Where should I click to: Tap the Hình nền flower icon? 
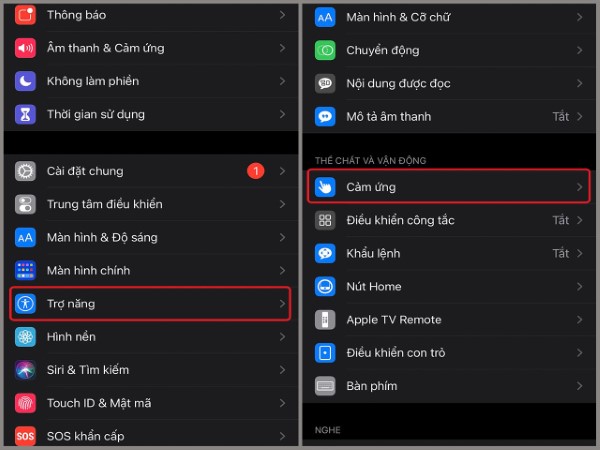pyautogui.click(x=25, y=337)
